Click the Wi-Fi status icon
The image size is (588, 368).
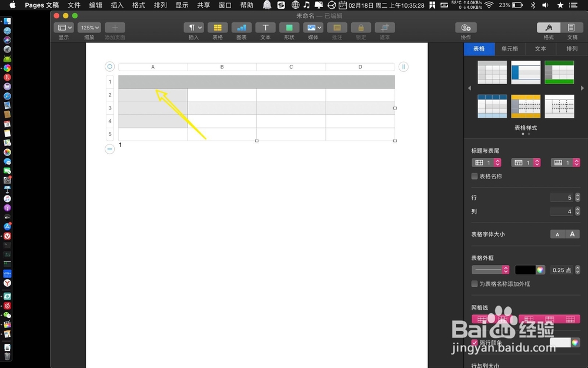tap(489, 5)
